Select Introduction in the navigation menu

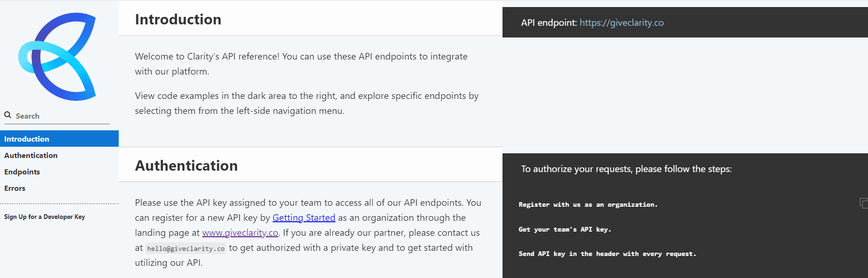pos(27,139)
